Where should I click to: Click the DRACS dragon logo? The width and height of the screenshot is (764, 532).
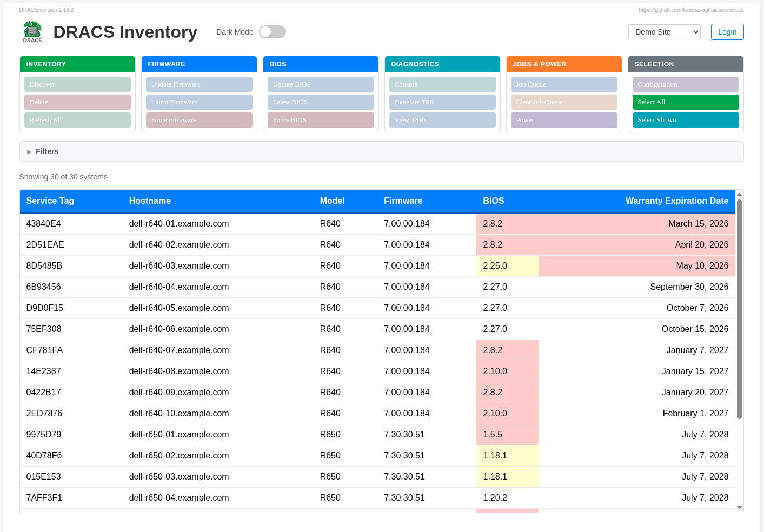click(x=32, y=32)
